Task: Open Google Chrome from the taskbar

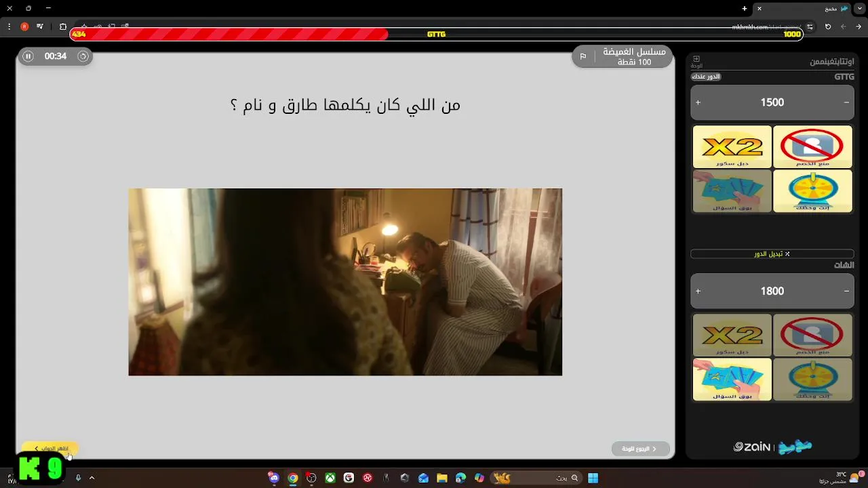Action: pos(293,478)
